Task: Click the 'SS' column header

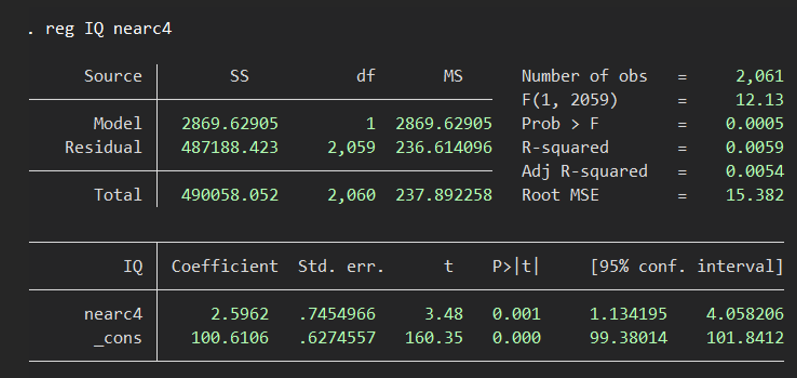Action: (x=239, y=76)
